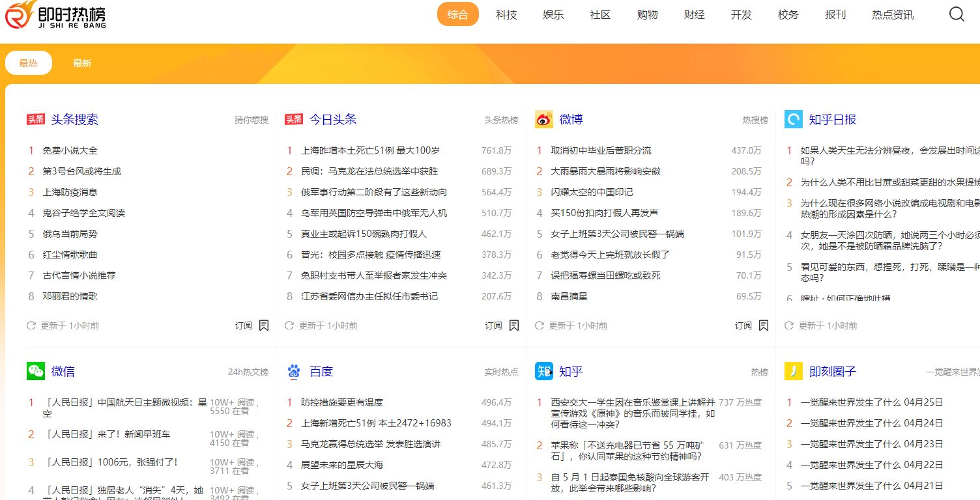This screenshot has height=500, width=980.
Task: Open 一觉醒来世界发生了什么 04月22日
Action: (872, 465)
